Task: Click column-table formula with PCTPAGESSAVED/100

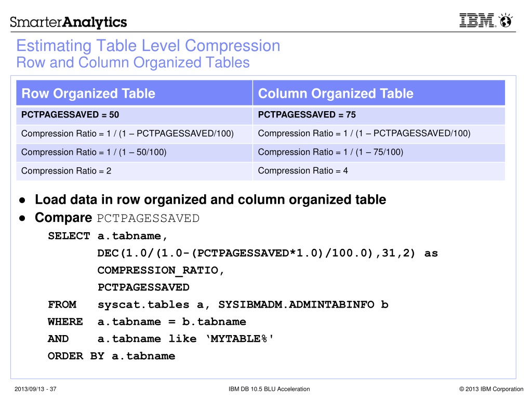Action: [379, 134]
